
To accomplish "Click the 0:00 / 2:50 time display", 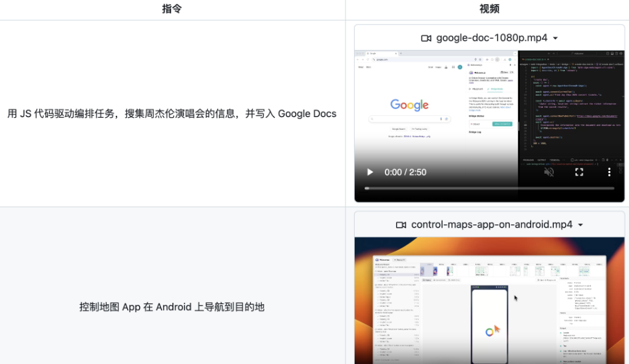I will click(405, 172).
